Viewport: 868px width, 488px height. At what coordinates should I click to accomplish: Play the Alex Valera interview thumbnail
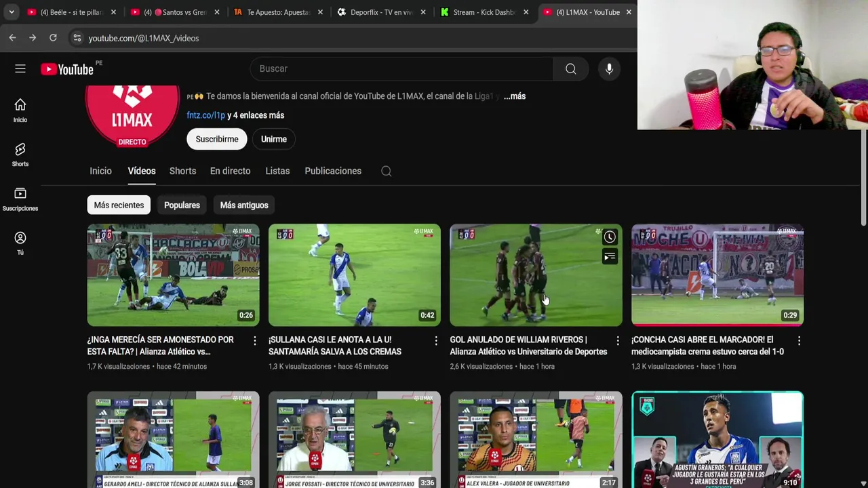point(536,440)
